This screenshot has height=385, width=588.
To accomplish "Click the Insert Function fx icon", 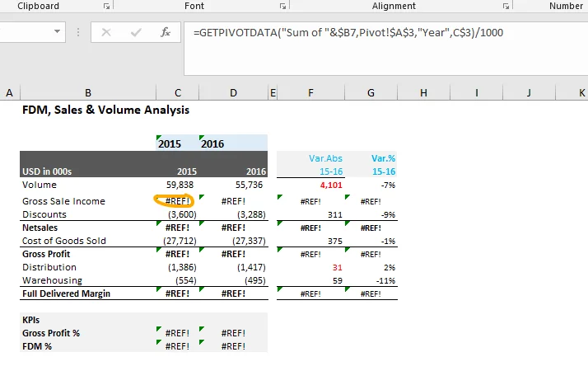I will coord(165,32).
